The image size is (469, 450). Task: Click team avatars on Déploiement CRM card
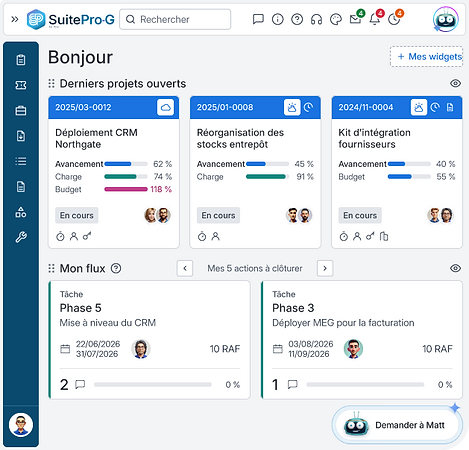pos(157,215)
